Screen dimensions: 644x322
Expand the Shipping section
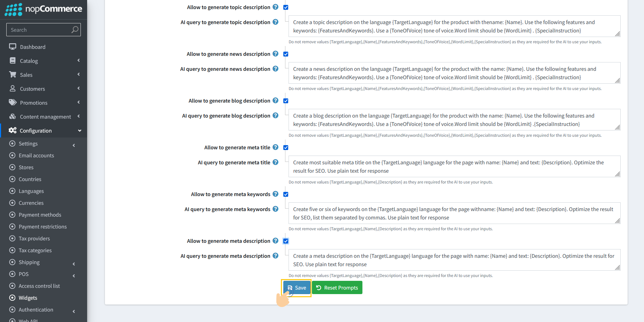pyautogui.click(x=29, y=262)
